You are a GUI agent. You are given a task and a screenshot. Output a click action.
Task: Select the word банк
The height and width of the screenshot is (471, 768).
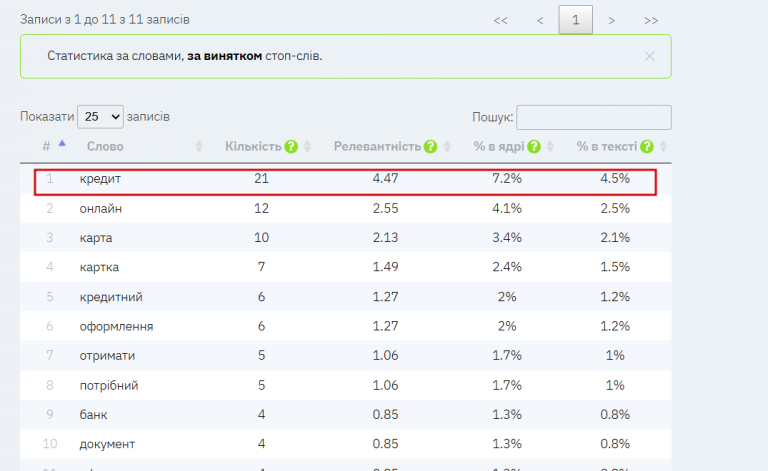pyautogui.click(x=94, y=415)
